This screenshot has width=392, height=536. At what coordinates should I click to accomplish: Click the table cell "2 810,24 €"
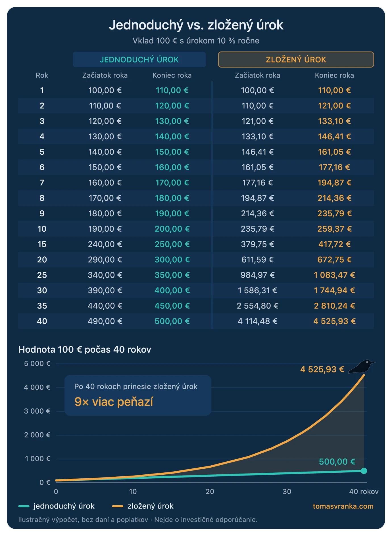pyautogui.click(x=335, y=306)
